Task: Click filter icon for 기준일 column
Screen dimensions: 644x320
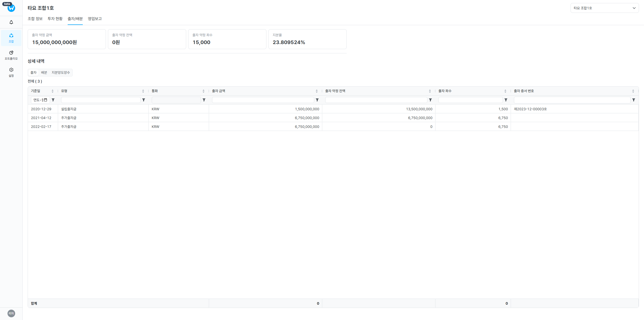Action: 53,100
